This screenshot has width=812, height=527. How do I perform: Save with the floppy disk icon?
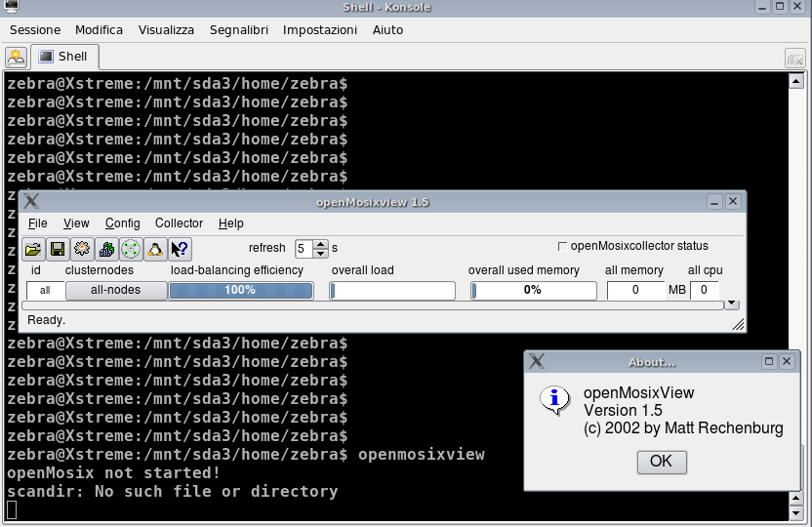coord(58,250)
